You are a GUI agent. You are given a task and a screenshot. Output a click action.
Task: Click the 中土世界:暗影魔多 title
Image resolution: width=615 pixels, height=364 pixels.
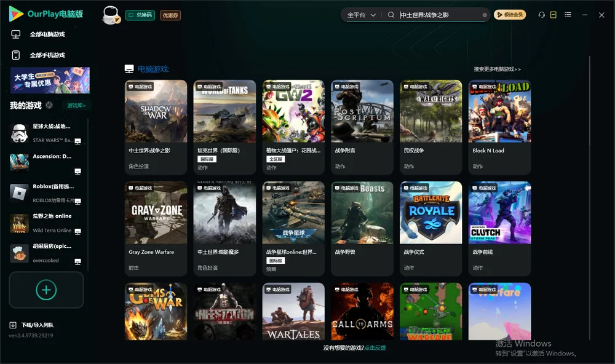(x=218, y=252)
